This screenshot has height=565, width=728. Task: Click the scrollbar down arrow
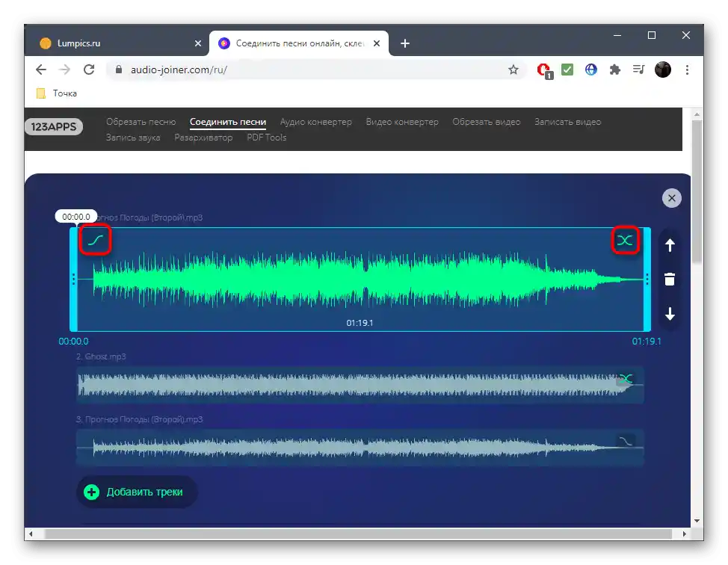[697, 521]
